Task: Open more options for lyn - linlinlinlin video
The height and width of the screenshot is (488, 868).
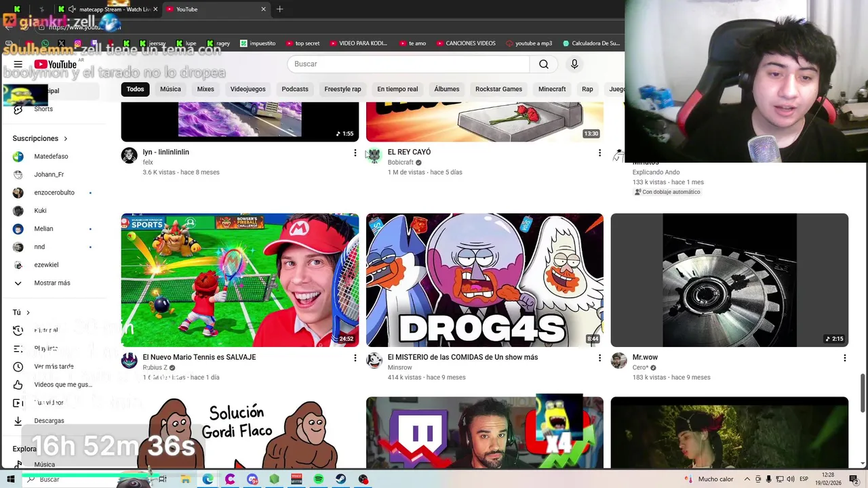Action: pos(355,153)
